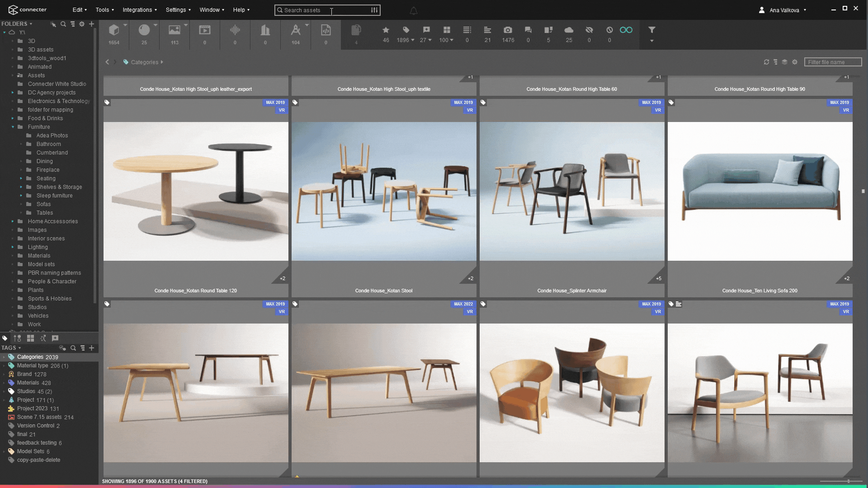Filter by materials sphere icon (25)

pos(144,30)
